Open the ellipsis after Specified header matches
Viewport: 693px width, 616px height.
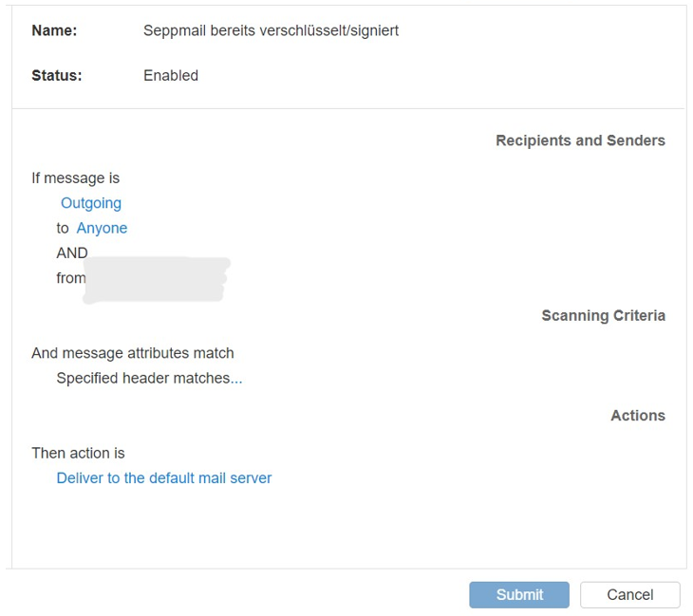point(236,379)
